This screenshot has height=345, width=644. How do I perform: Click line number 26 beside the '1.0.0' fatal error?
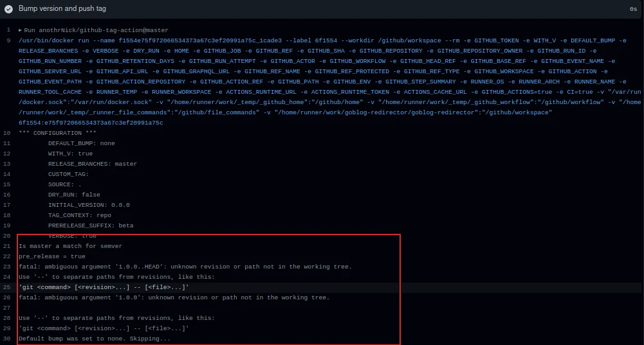(6, 297)
